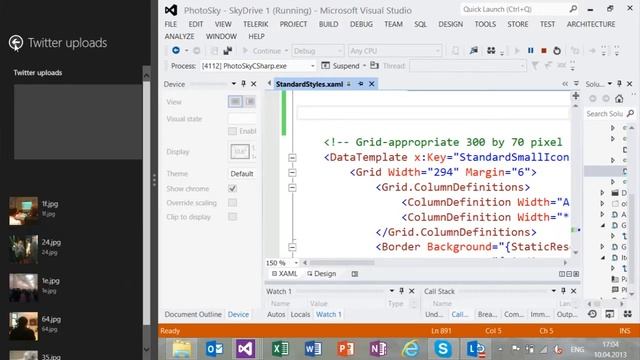The image size is (640, 360).
Task: Open the FILE menu
Action: click(x=171, y=24)
